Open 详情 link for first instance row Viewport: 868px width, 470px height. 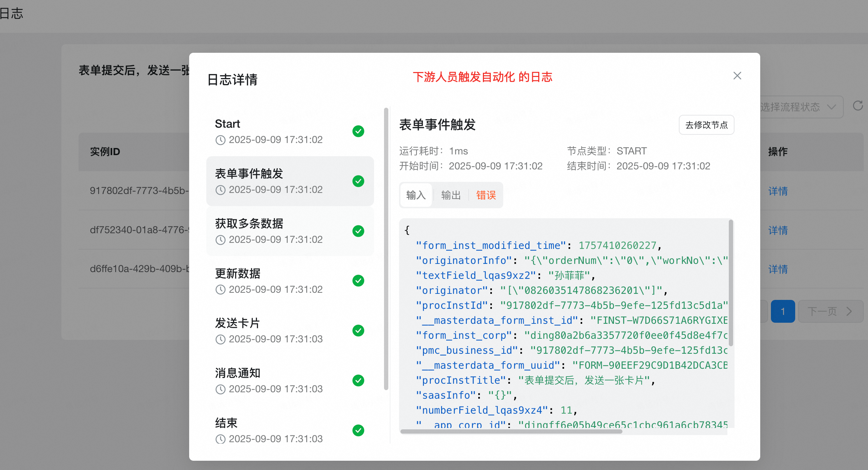[x=778, y=191]
